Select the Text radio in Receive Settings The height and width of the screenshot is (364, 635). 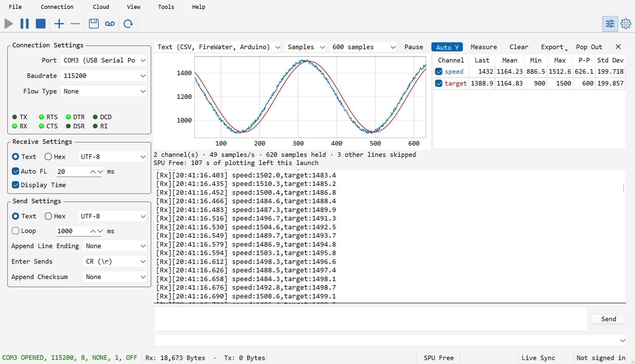point(15,157)
